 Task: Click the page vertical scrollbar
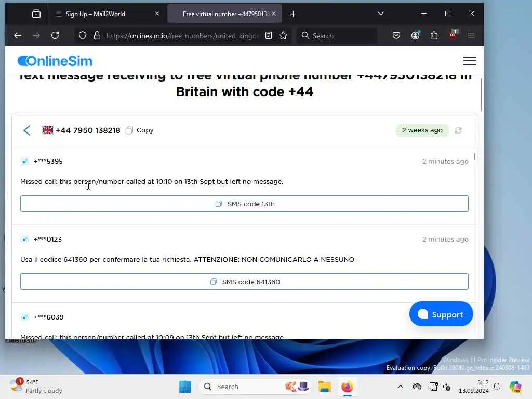pos(481,96)
